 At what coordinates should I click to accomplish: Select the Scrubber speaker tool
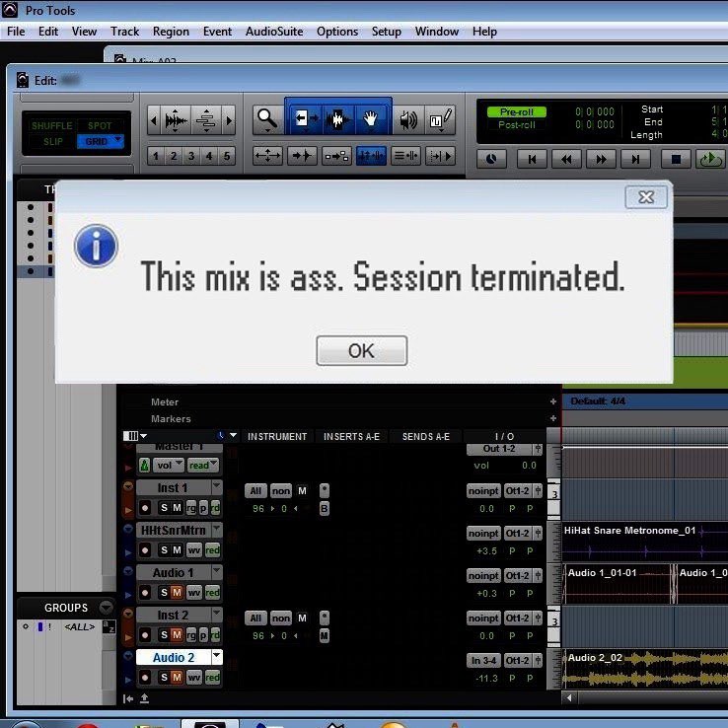point(407,120)
